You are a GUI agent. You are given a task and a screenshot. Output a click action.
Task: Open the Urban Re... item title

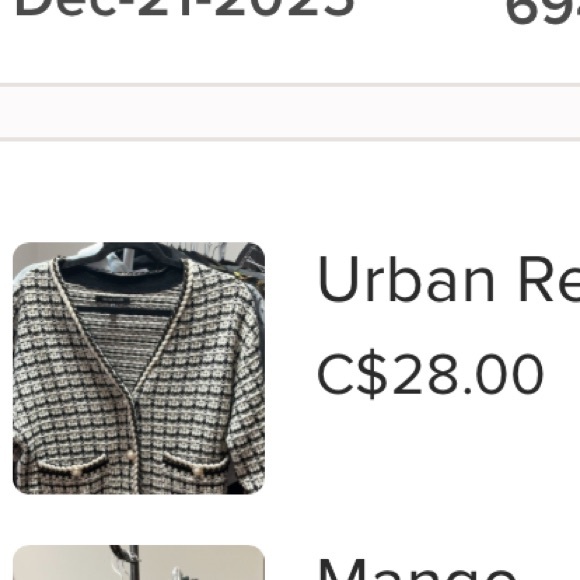tap(448, 279)
